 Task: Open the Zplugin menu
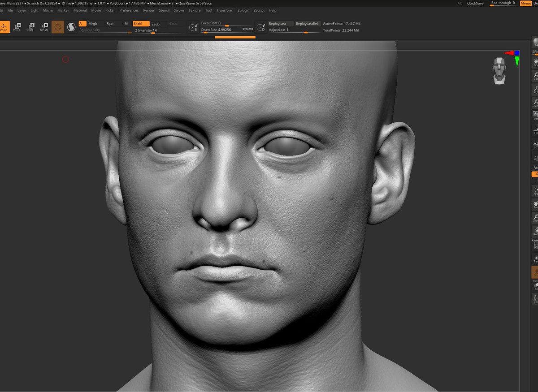(x=243, y=10)
